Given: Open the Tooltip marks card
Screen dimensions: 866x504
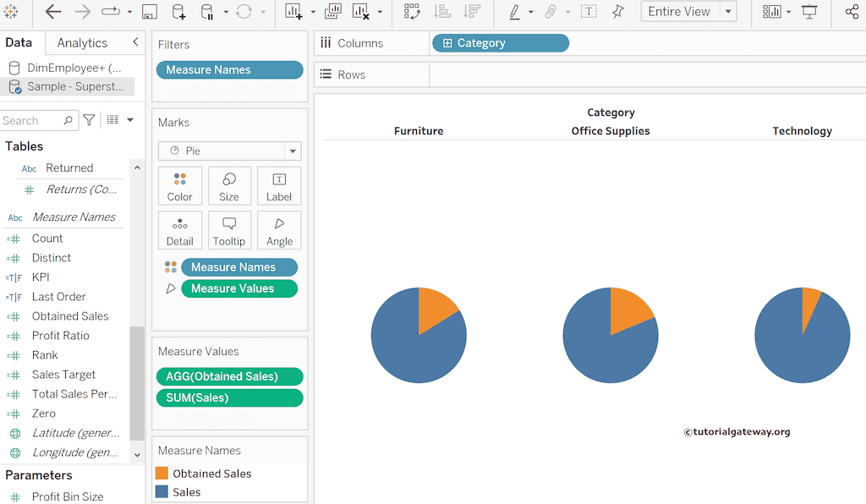Looking at the screenshot, I should pos(229,231).
